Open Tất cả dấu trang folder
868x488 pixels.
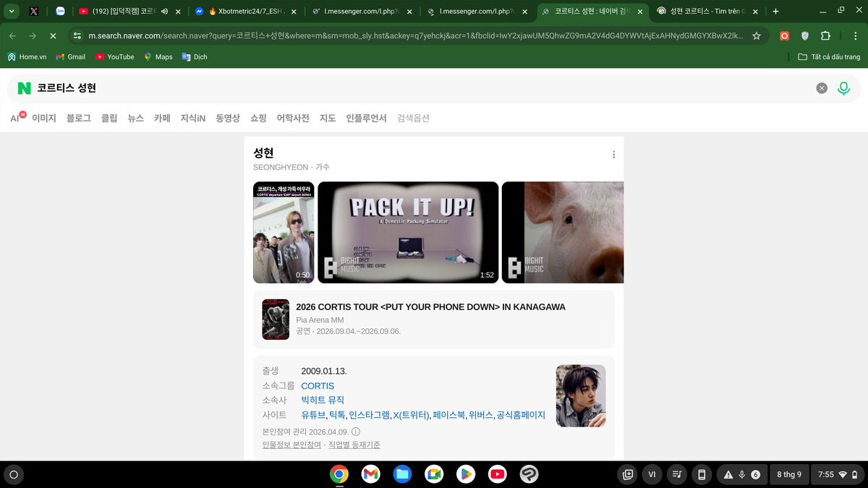coord(829,56)
